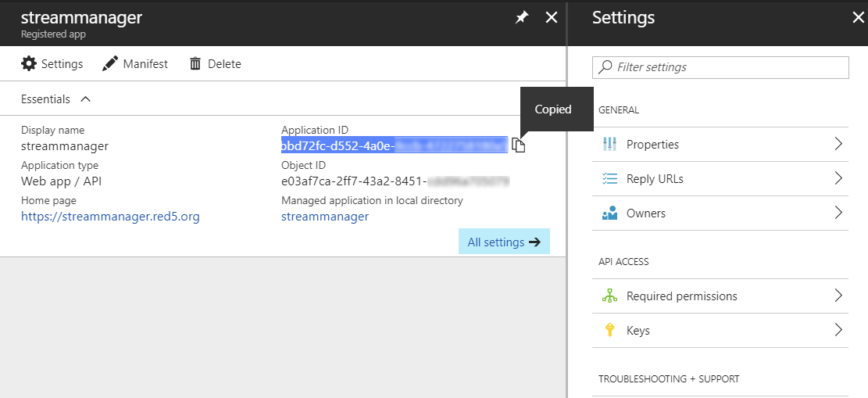The height and width of the screenshot is (398, 868).
Task: Click the Reply URLs list icon
Action: click(609, 178)
